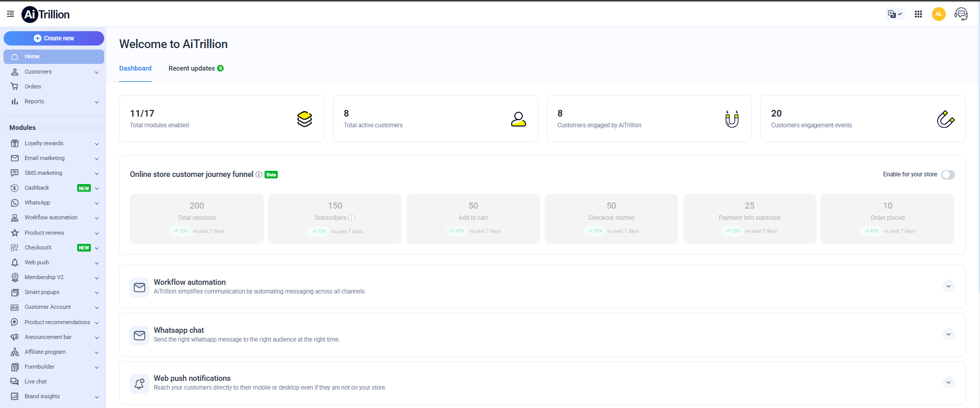Expand the Web push chevron
The height and width of the screenshot is (408, 980).
tap(97, 263)
